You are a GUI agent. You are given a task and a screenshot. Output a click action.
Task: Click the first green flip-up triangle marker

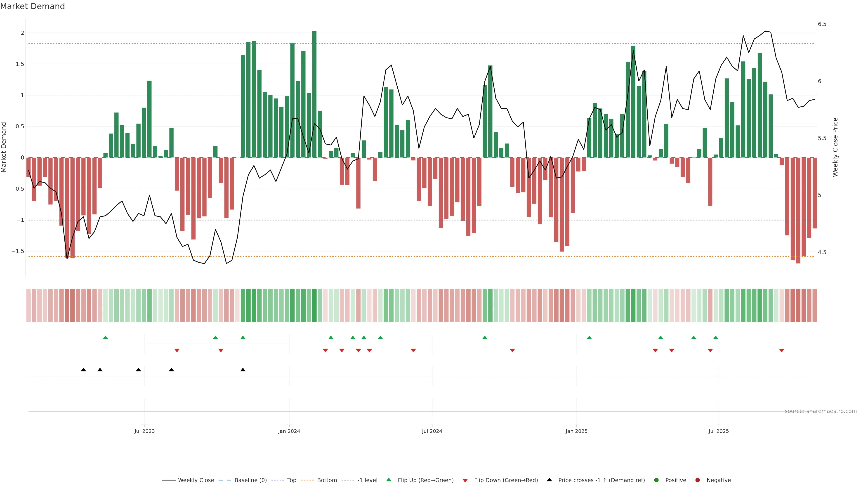[106, 338]
